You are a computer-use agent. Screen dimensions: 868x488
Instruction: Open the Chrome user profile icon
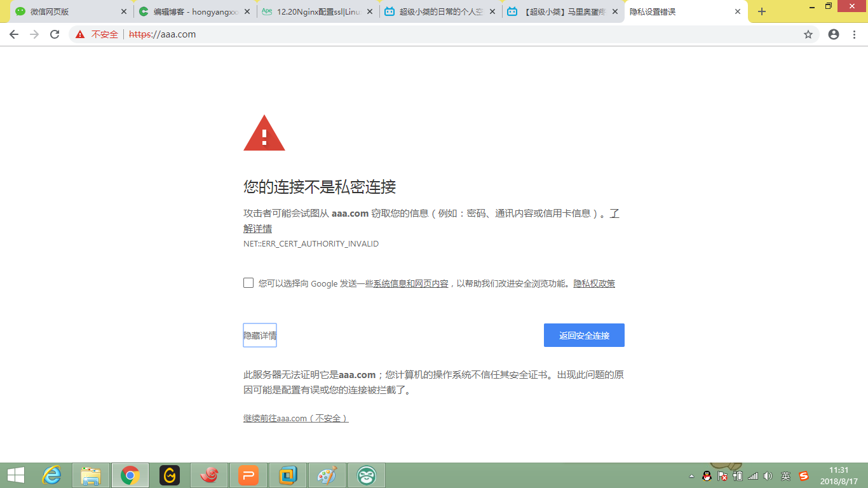(834, 34)
